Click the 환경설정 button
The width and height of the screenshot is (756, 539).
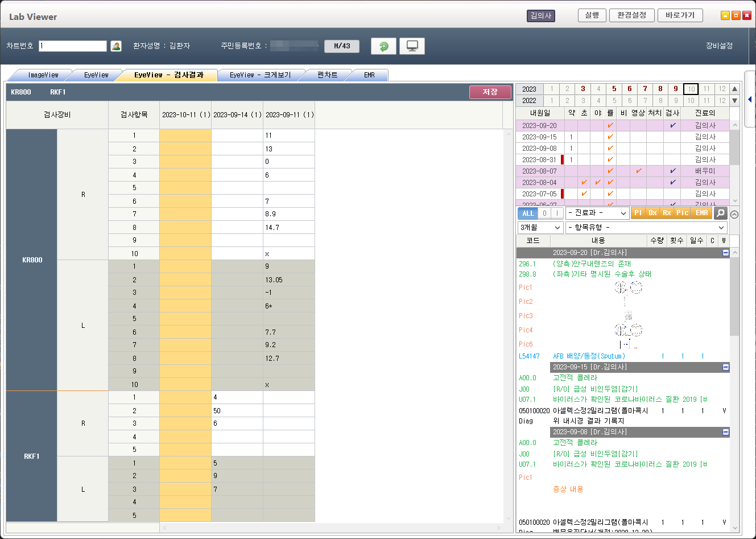click(631, 15)
